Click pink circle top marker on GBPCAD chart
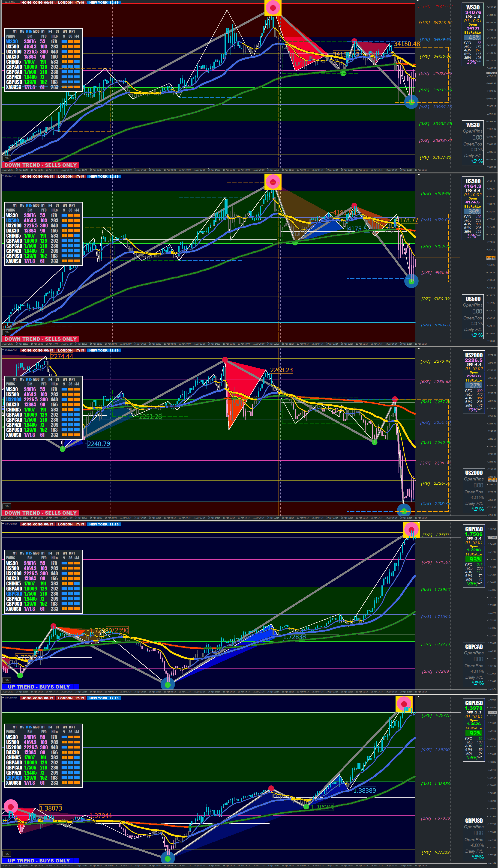 click(411, 530)
